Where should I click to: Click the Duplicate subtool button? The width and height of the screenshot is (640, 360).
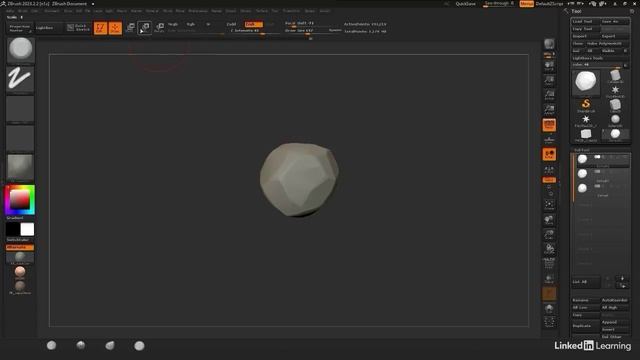click(586, 326)
